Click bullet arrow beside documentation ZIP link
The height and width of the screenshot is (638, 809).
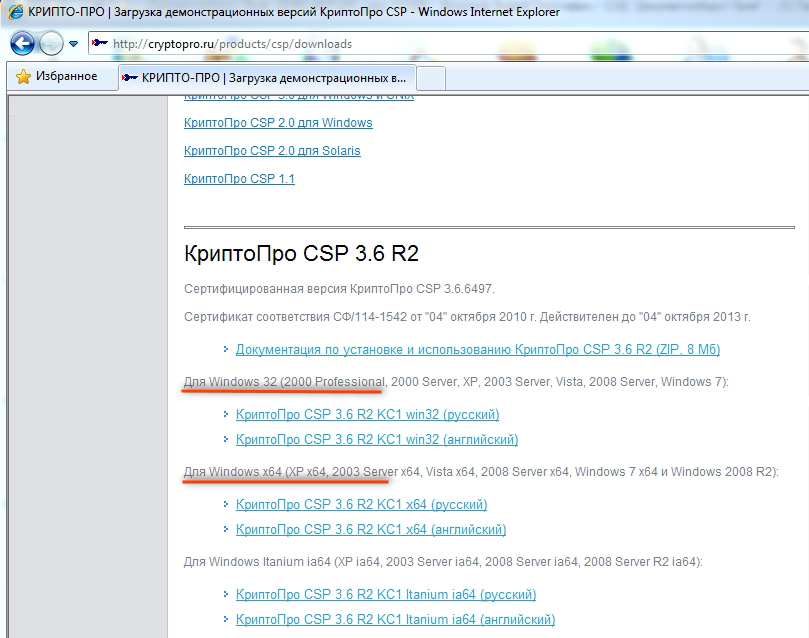pos(225,349)
